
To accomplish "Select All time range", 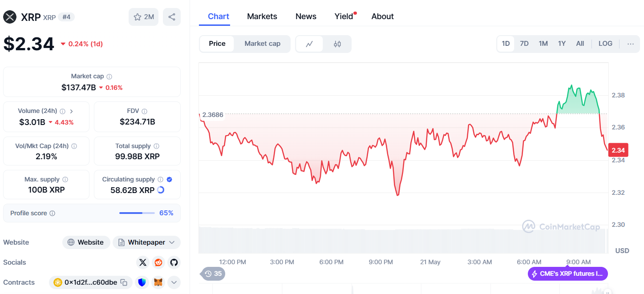I will click(x=580, y=44).
